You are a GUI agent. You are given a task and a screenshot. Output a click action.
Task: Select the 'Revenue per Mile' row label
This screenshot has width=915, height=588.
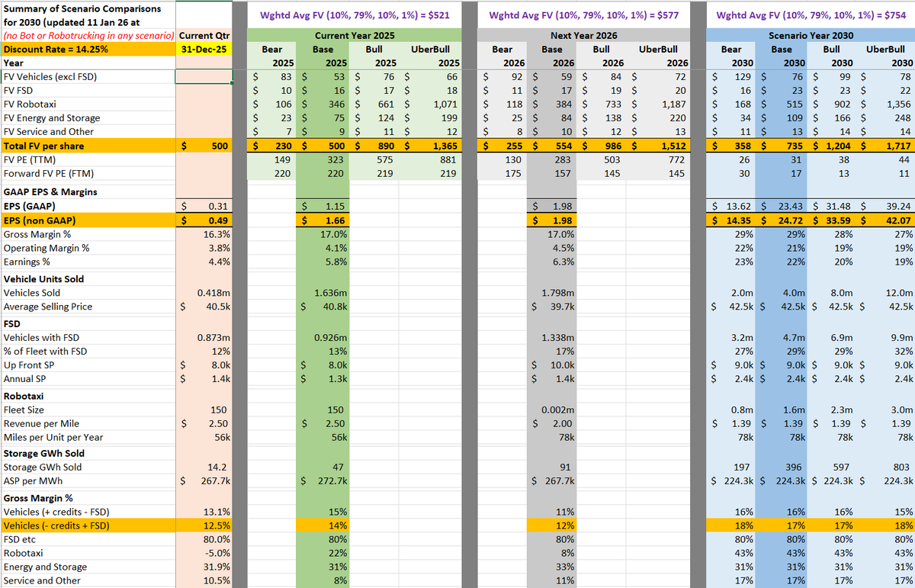coord(41,423)
